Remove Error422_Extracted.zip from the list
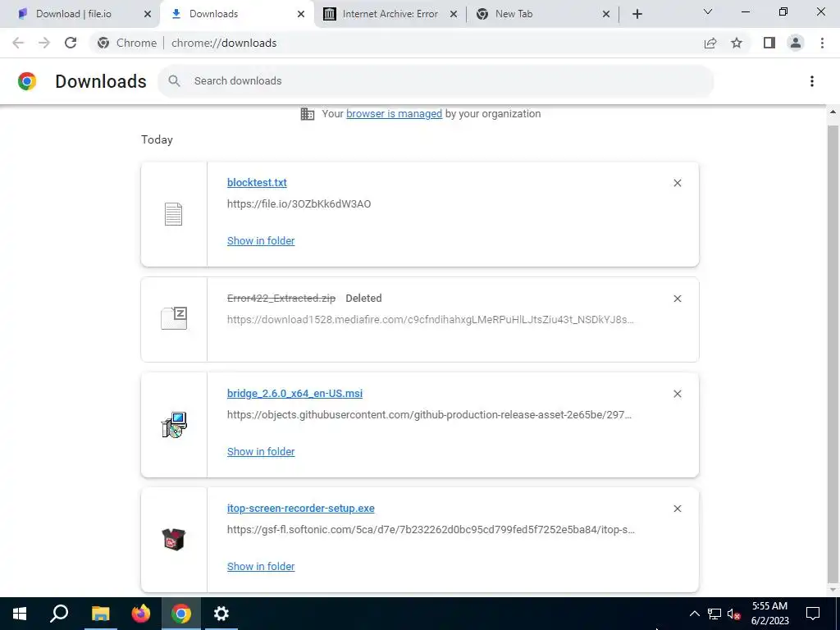Screen dimensions: 840x630 point(677,299)
